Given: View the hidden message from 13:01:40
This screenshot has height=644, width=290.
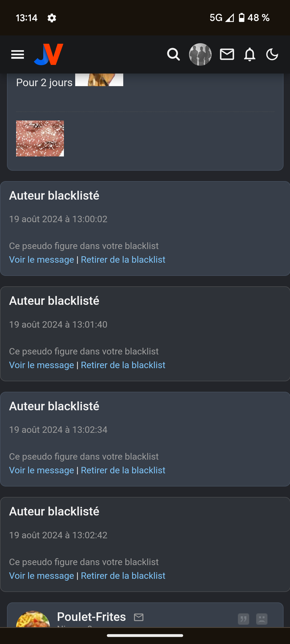Looking at the screenshot, I should click(42, 365).
